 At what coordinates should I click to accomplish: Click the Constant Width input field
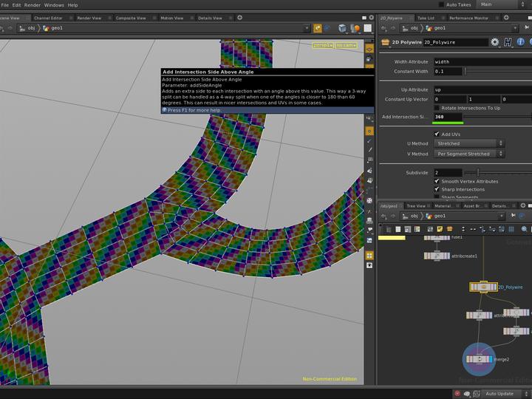pyautogui.click(x=448, y=72)
